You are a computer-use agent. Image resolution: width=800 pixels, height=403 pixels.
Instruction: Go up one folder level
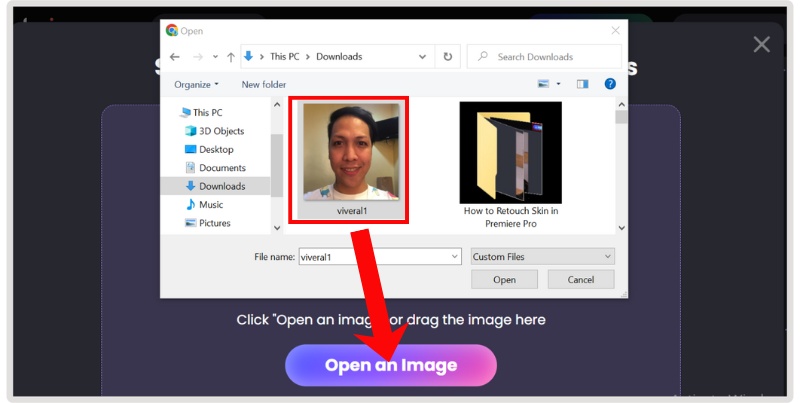coord(231,57)
